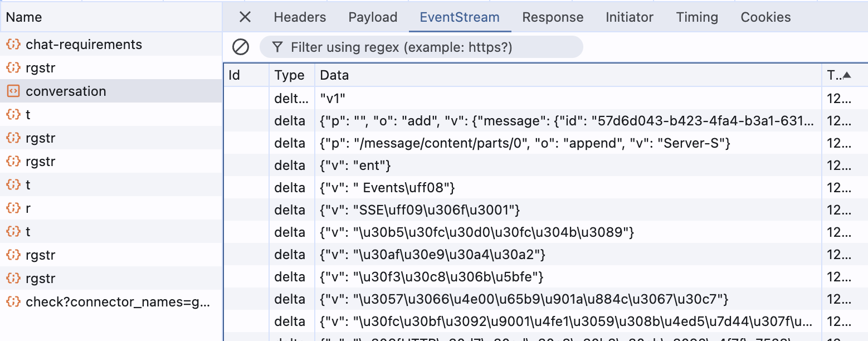The image size is (868, 341).
Task: Click the icon beside request 'r'
Action: (13, 208)
